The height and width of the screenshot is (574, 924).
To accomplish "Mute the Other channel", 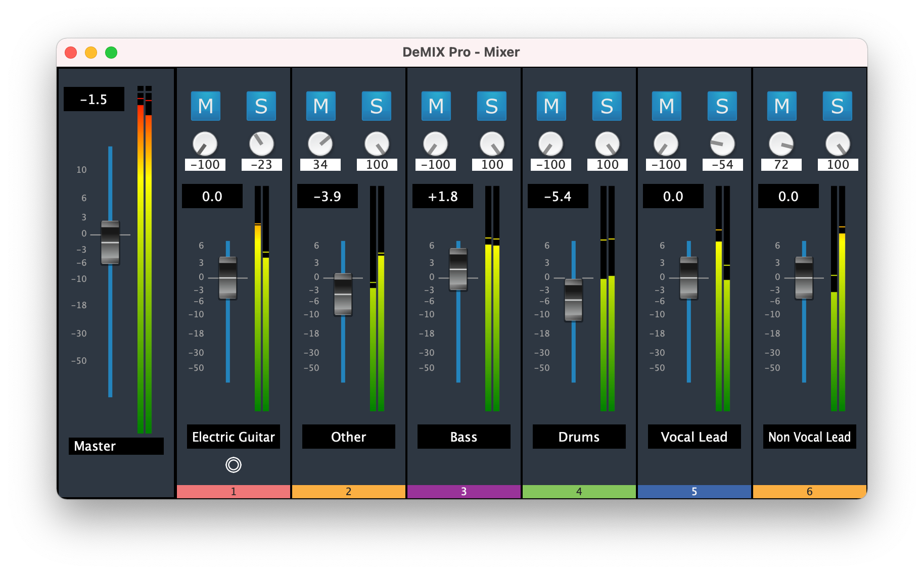I will pos(320,106).
